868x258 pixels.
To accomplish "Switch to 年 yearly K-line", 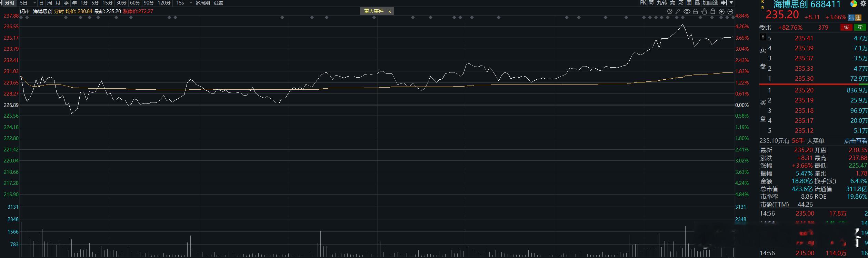I will pyautogui.click(x=74, y=3).
